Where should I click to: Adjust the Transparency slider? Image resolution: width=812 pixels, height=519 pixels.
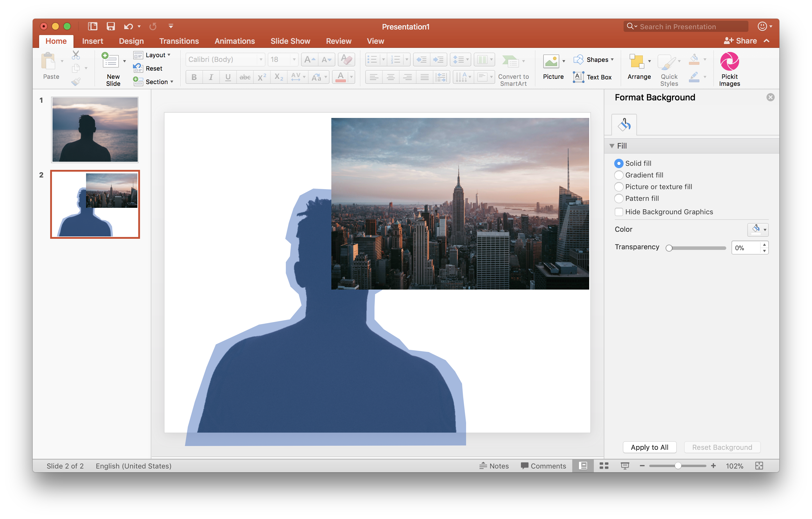coord(669,248)
